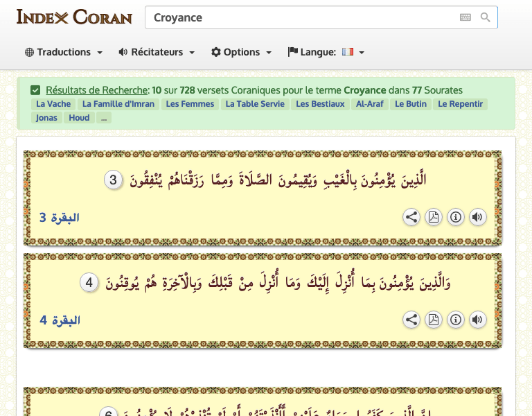This screenshot has width=532, height=416.
Task: Open Résultats de Recherche link
Action: 97,90
